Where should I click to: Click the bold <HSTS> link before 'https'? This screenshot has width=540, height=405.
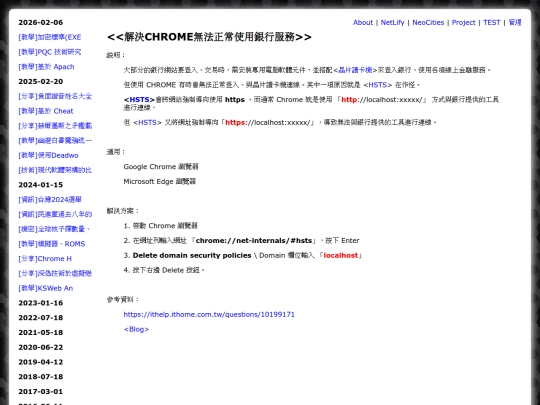139,100
